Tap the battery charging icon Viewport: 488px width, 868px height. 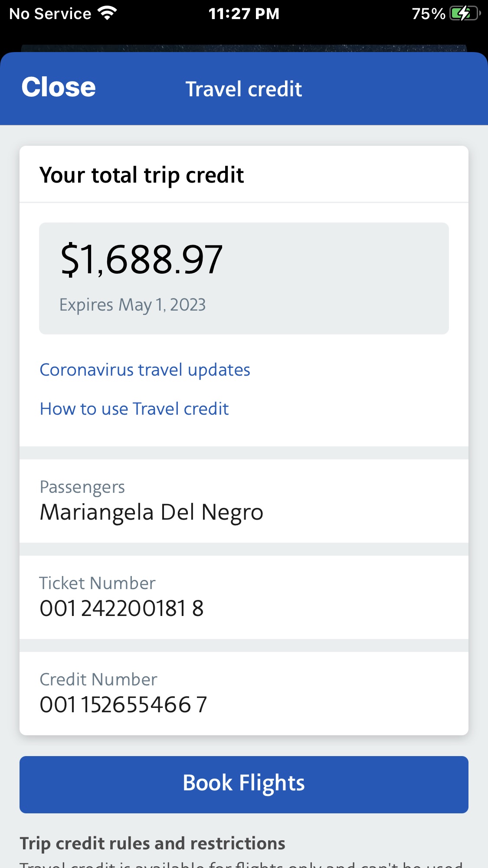click(x=464, y=13)
